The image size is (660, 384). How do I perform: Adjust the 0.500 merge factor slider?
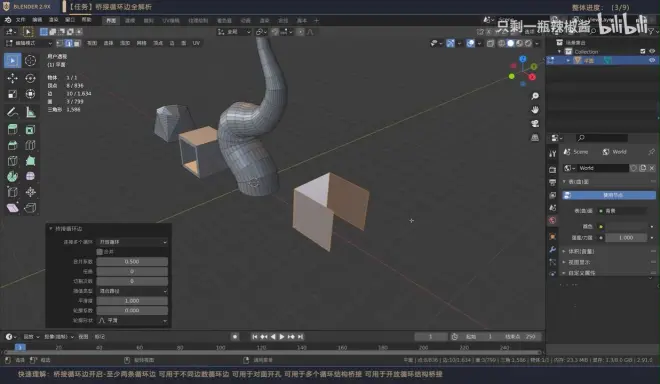(x=132, y=261)
